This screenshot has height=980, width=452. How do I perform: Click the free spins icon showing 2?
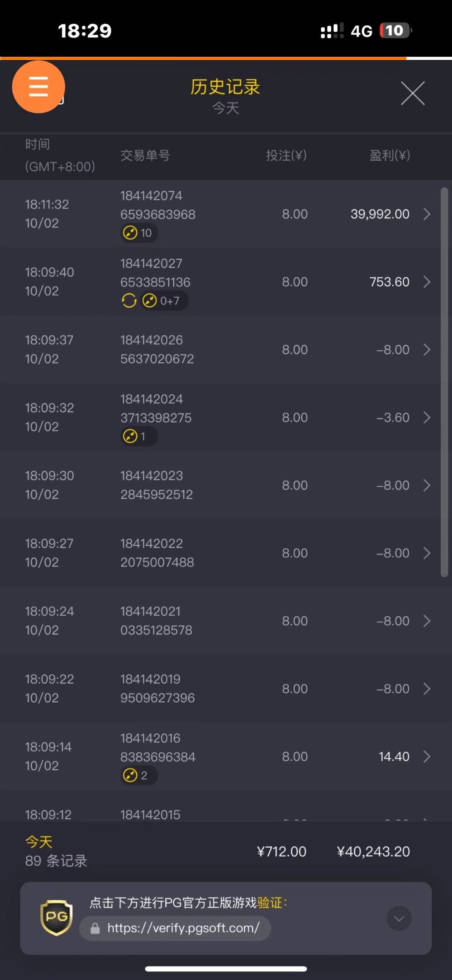pos(130,775)
